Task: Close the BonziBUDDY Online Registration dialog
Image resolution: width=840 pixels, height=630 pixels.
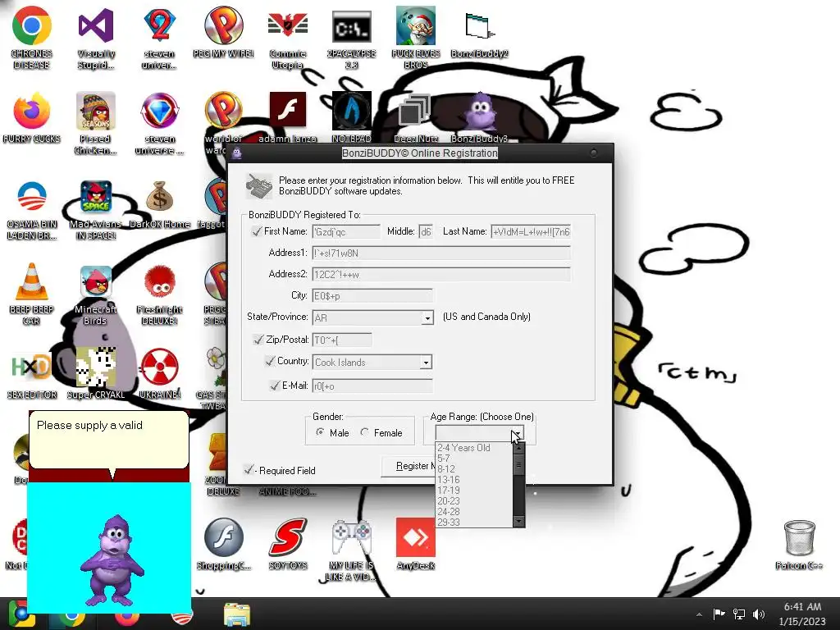Action: click(594, 153)
